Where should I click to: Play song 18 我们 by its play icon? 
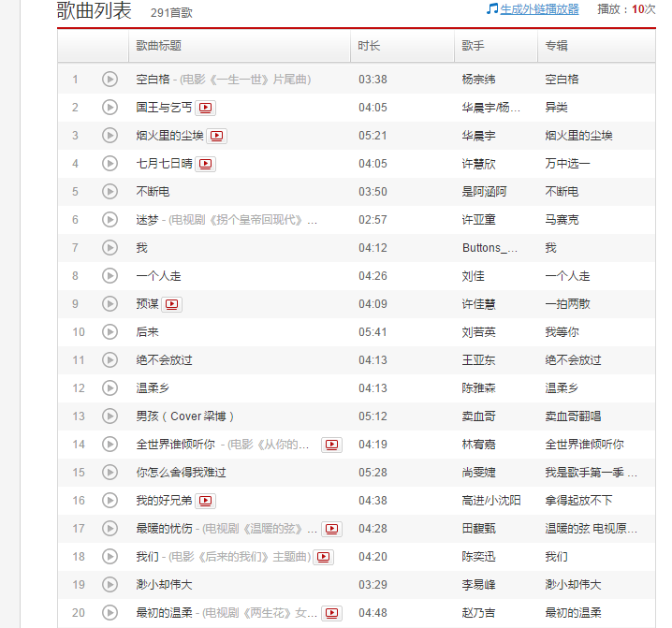(x=110, y=557)
